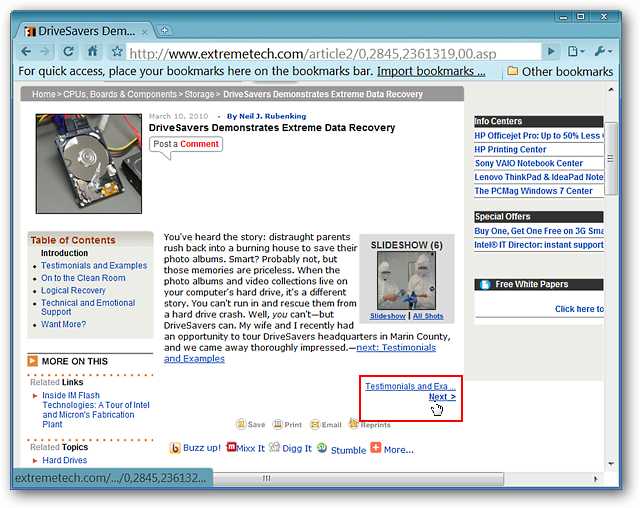Open Intel IT Director instant support link
The width and height of the screenshot is (640, 508).
point(539,245)
